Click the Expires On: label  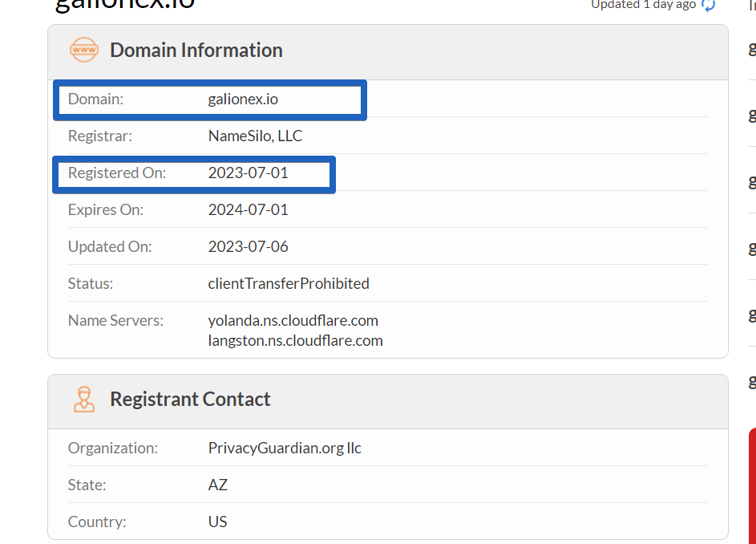point(106,209)
